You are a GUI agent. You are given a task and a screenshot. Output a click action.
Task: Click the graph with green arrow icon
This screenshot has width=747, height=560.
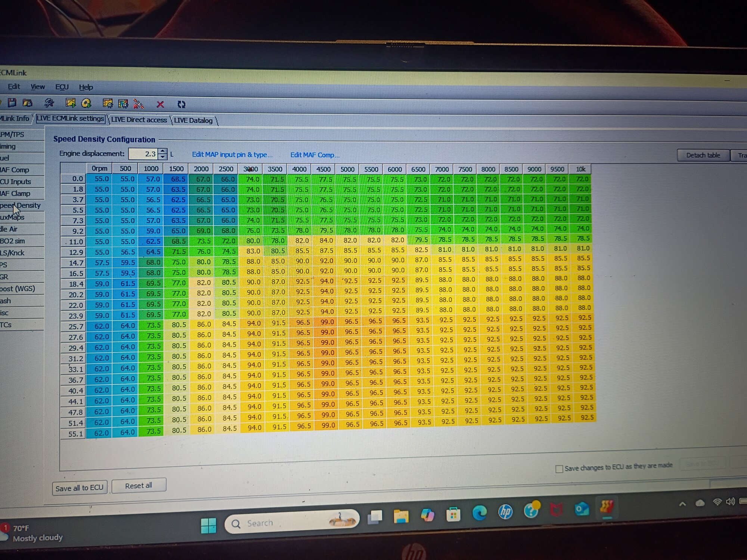[70, 103]
